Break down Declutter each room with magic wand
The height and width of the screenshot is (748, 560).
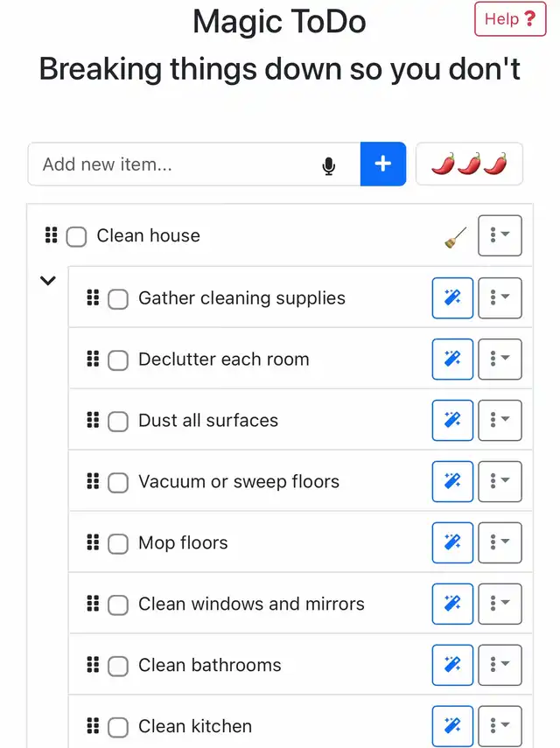tap(452, 360)
